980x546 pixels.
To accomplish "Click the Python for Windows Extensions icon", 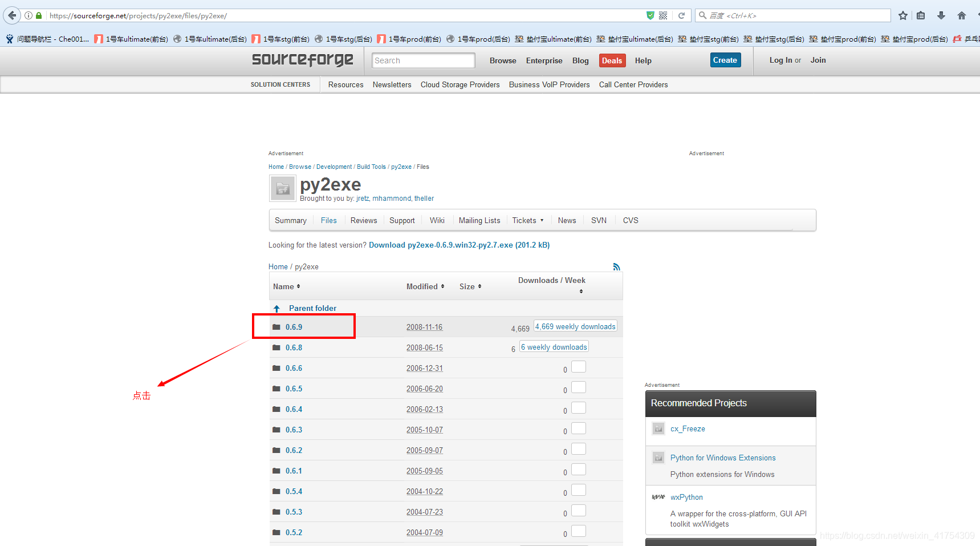I will (658, 458).
